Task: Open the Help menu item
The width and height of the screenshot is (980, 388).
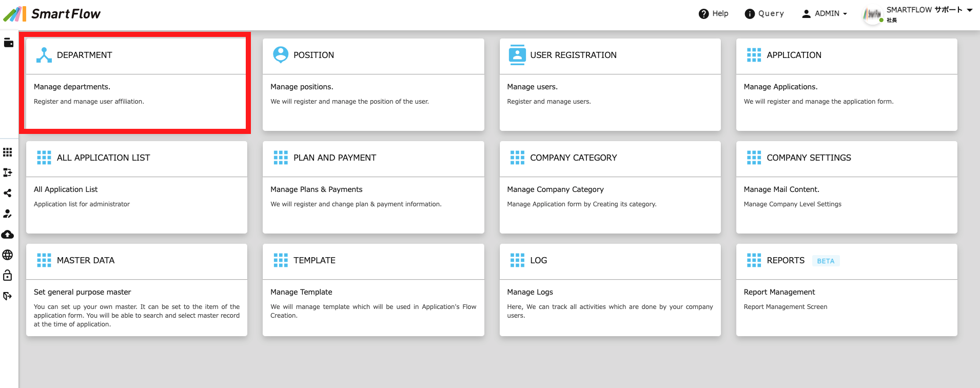Action: coord(714,14)
